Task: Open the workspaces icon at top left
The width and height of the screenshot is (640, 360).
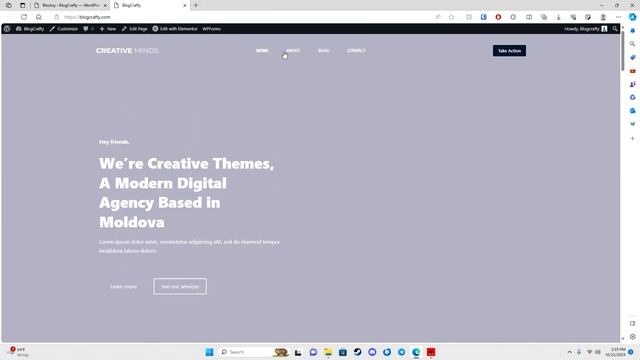Action: [9, 5]
